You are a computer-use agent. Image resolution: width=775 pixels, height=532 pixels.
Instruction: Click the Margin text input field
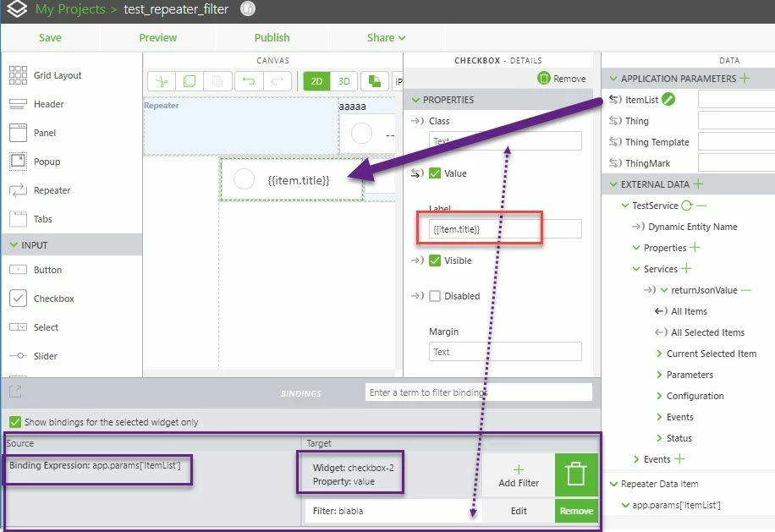(x=505, y=352)
